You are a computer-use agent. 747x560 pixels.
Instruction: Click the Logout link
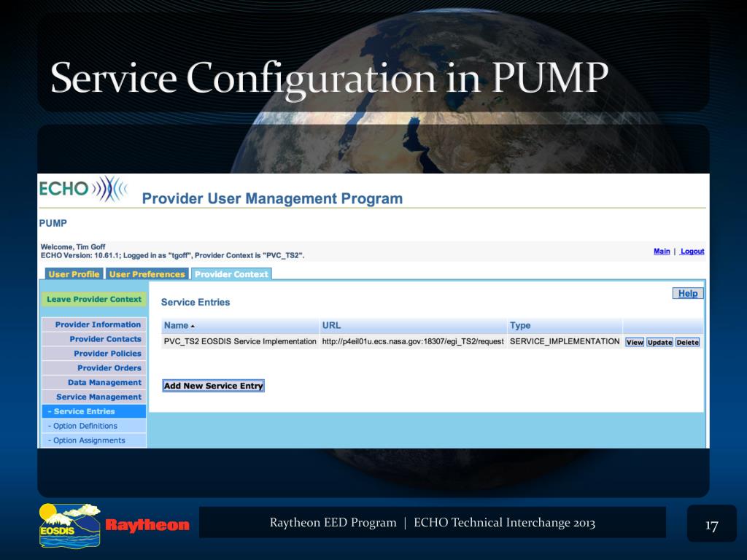(x=692, y=251)
